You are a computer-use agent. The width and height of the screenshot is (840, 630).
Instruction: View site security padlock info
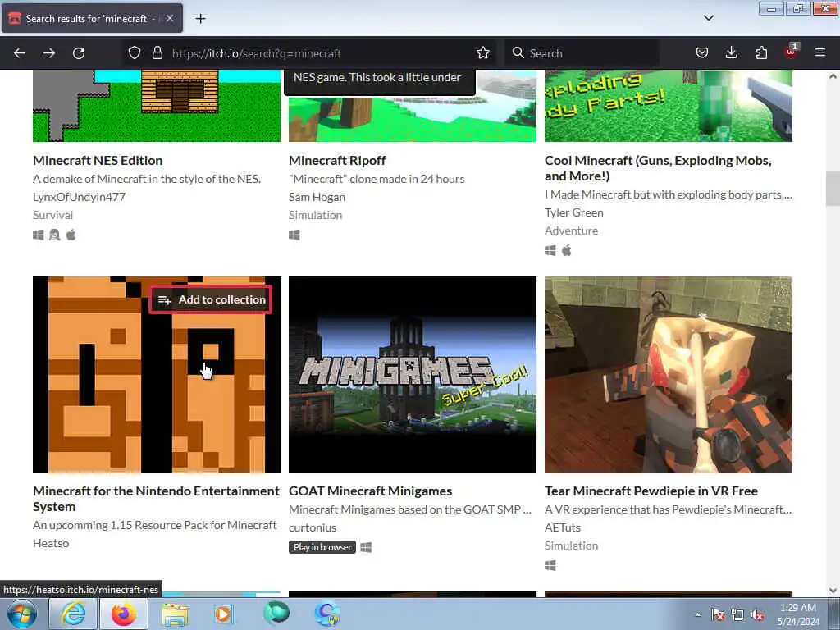point(157,53)
